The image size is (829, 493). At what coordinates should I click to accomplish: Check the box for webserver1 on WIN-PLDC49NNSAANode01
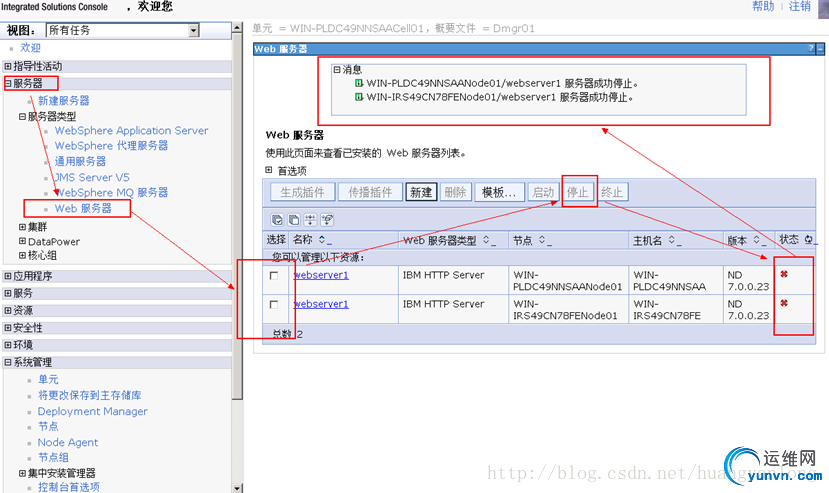click(274, 276)
